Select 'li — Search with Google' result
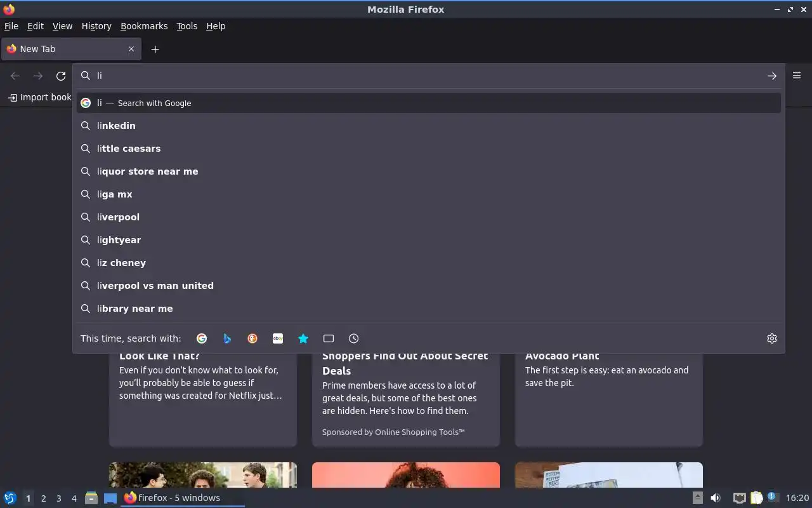The width and height of the screenshot is (812, 508). 429,103
